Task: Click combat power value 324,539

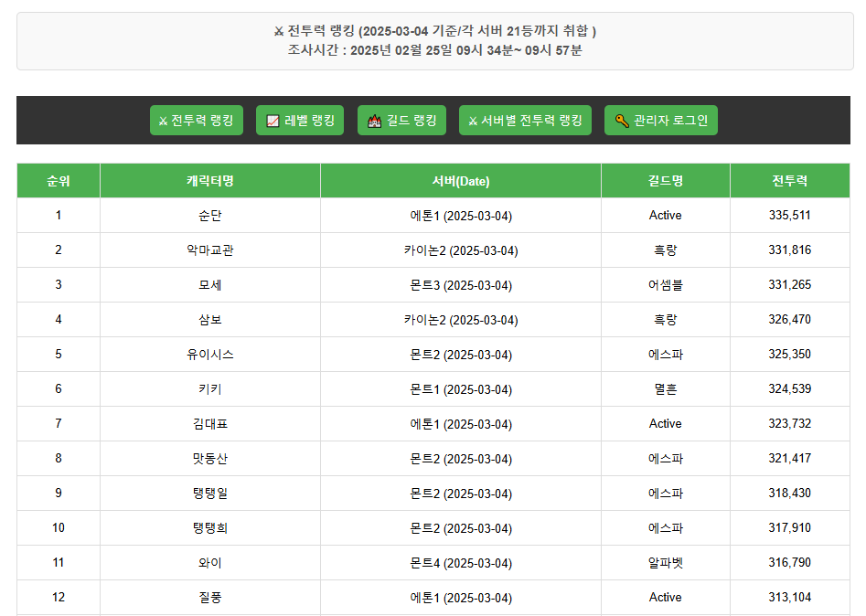Action: click(x=790, y=389)
